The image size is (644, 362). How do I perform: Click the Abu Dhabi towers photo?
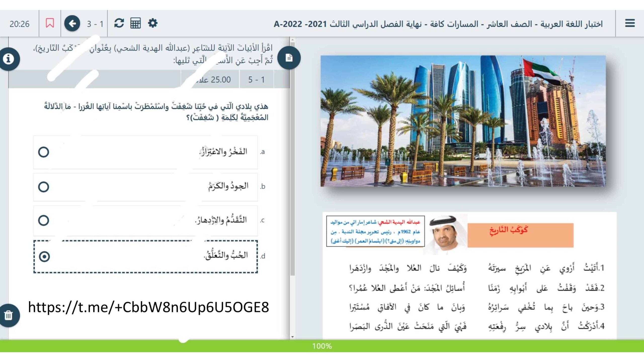click(x=463, y=121)
